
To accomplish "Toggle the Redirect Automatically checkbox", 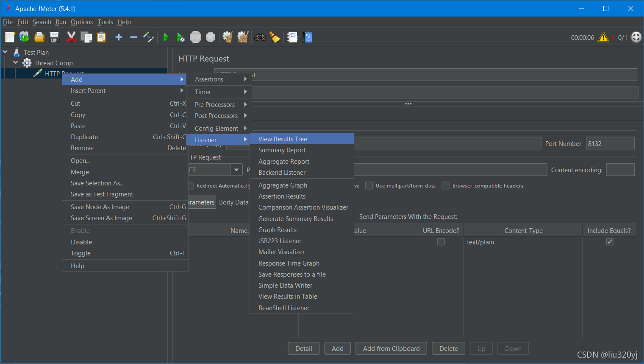I will (191, 186).
